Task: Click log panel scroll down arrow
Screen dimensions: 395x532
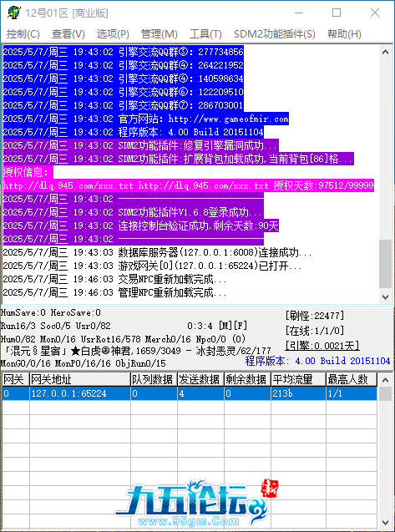Action: pyautogui.click(x=385, y=297)
